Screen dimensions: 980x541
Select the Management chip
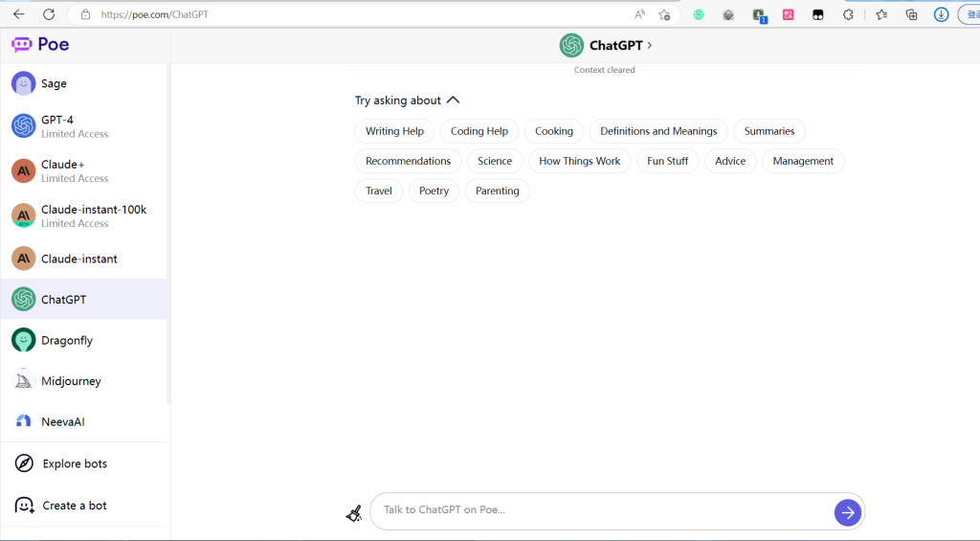point(803,161)
